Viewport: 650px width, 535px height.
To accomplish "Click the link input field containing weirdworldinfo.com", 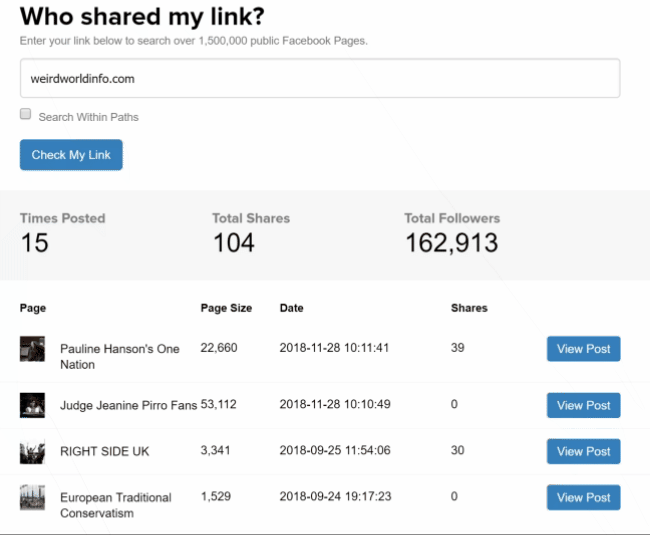I will (x=320, y=78).
